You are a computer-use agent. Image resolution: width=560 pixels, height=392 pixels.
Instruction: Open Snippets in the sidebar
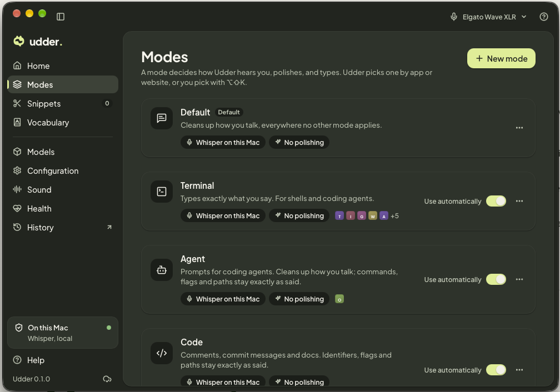(x=63, y=103)
